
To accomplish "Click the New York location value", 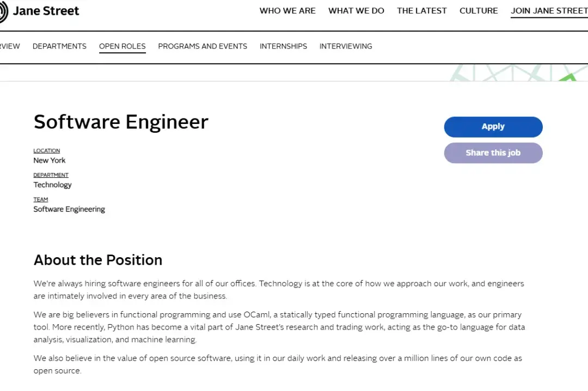I will pyautogui.click(x=50, y=160).
